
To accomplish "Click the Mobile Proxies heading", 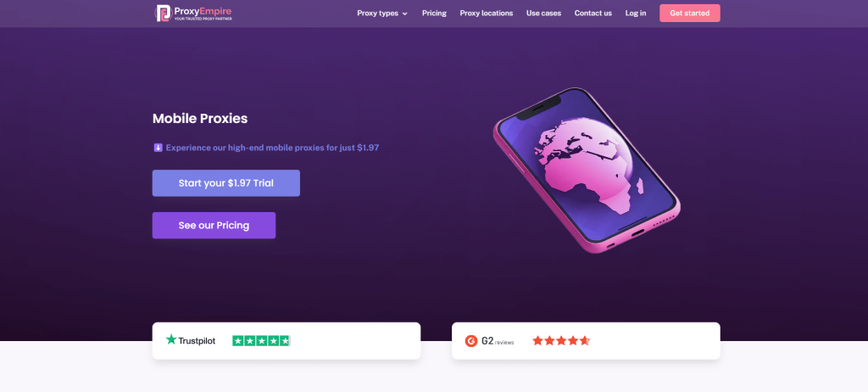I will [x=200, y=118].
